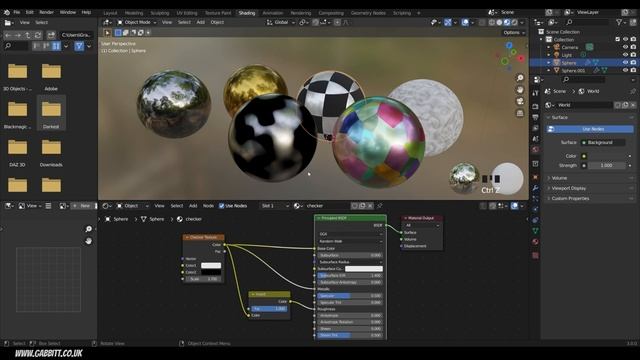Expand Viewport Display panel
The image size is (640, 360).
[x=569, y=188]
